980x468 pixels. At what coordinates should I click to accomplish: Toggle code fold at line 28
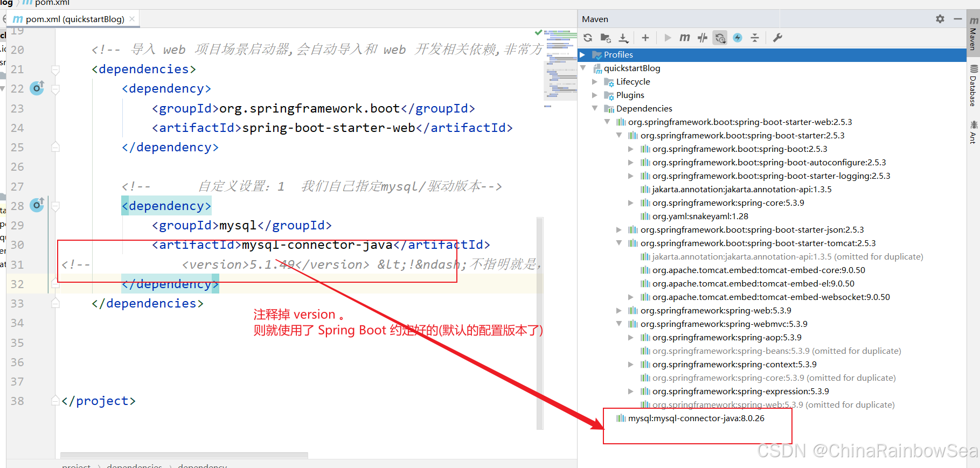tap(55, 206)
